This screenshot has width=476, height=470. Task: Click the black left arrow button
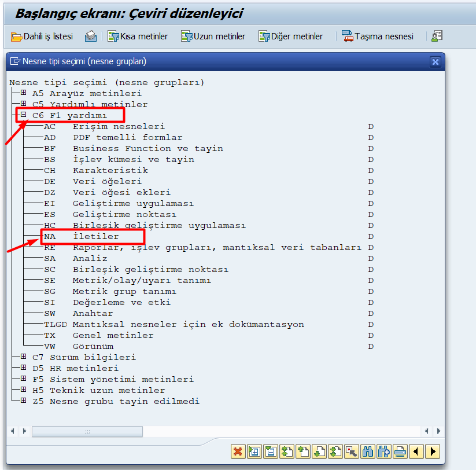tap(416, 452)
